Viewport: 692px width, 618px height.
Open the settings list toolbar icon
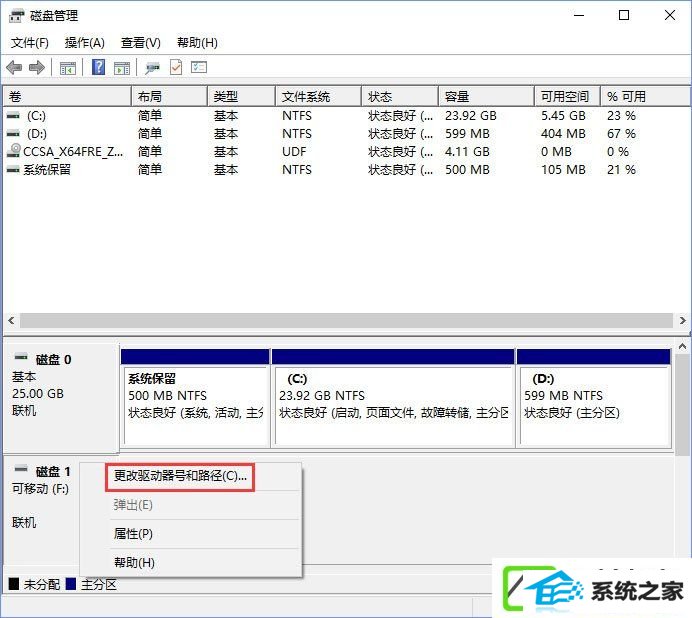tap(199, 67)
